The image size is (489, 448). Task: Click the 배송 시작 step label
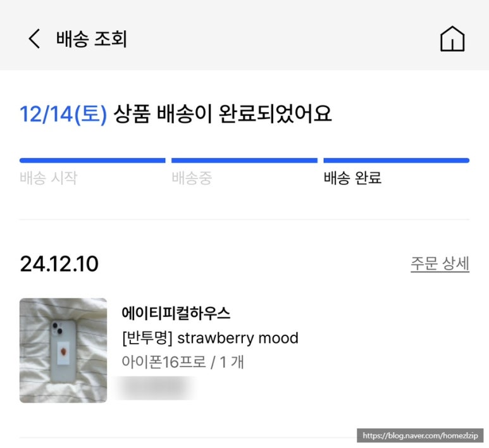[48, 178]
